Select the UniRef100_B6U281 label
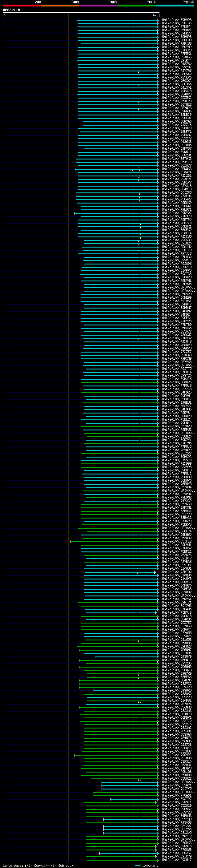The image size is (197, 868). click(x=177, y=155)
